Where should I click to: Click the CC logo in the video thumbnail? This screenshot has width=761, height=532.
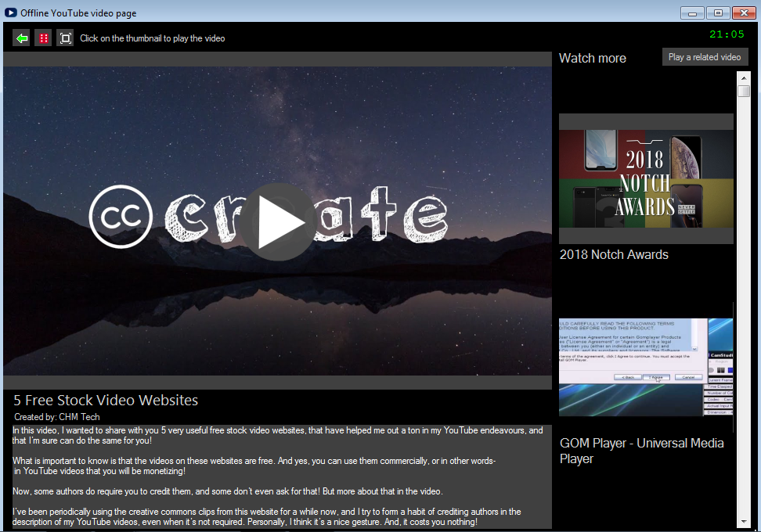(121, 216)
